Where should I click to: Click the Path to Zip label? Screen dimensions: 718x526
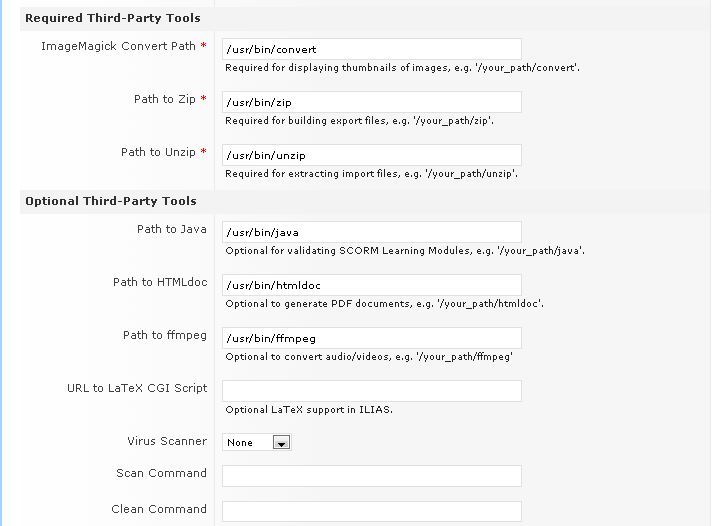point(165,99)
